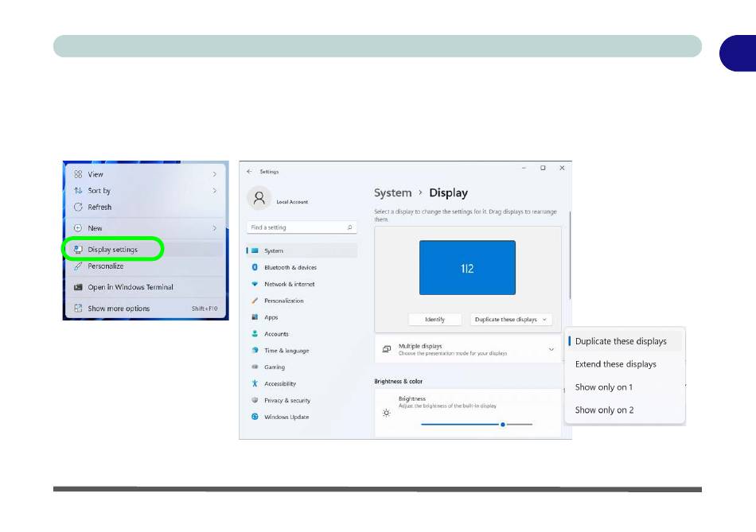Click Display settings in context menu
This screenshot has height=532, width=756.
point(112,249)
